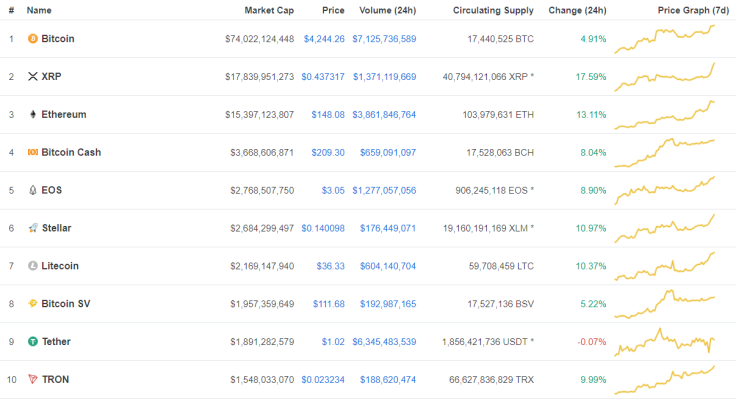Sort by Volume (24h) column header
The height and width of the screenshot is (400, 736).
pos(388,10)
